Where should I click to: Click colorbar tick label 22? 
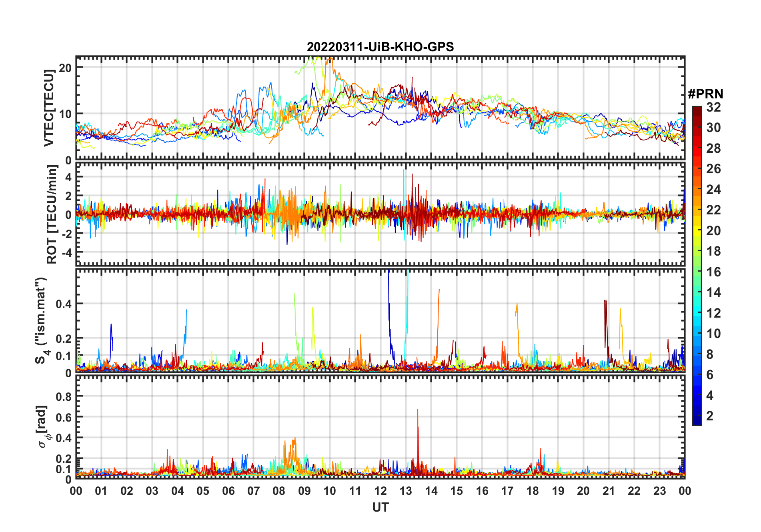713,210
